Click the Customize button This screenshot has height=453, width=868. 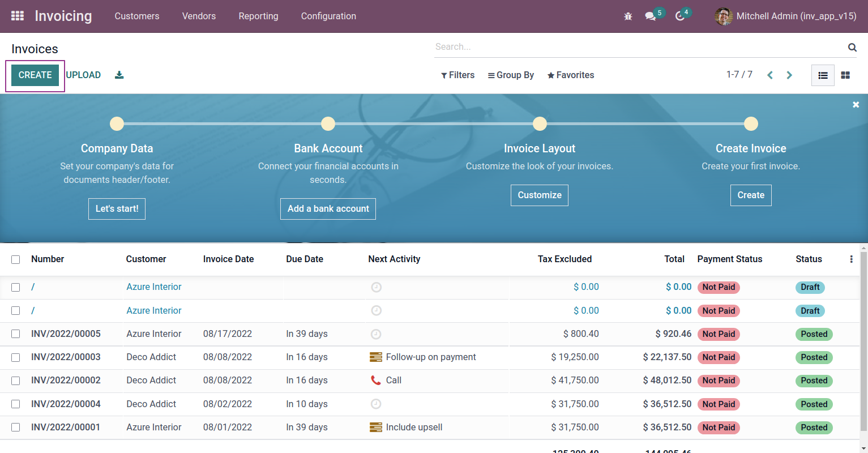pyautogui.click(x=540, y=195)
